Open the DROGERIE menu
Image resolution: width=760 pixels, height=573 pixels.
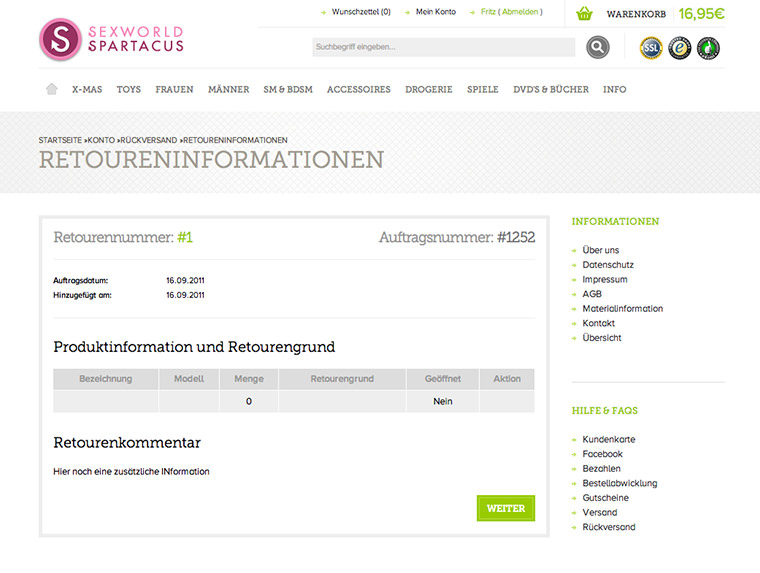tap(428, 89)
